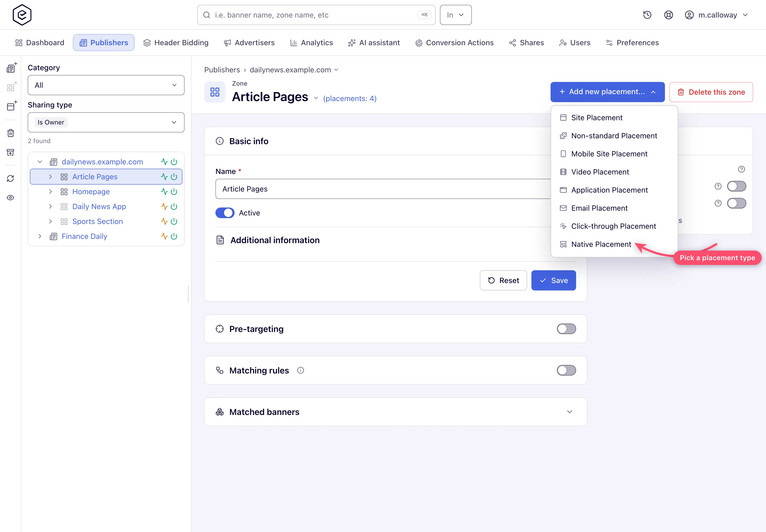
Task: Click the archive icon in left sidebar
Action: (x=11, y=153)
